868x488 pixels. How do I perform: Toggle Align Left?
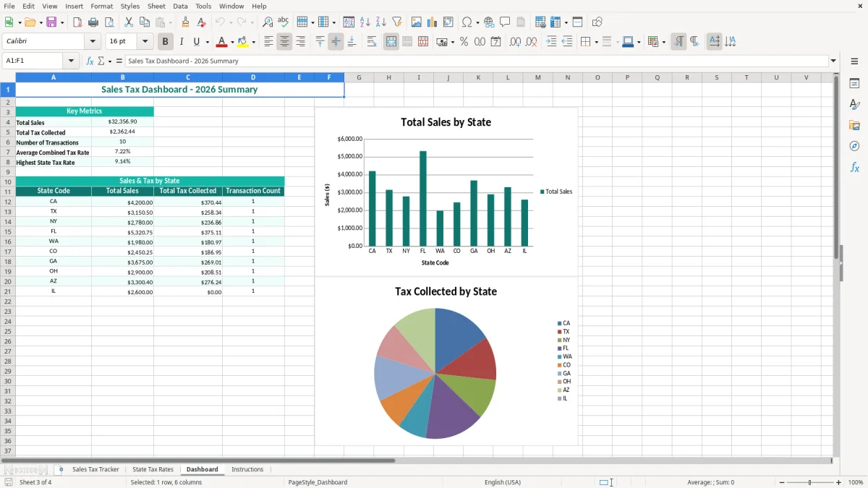[x=268, y=42]
